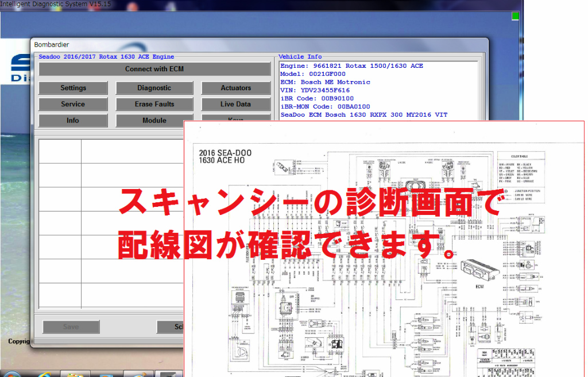Click the 'Seadoo 2016/2017 Rotax 1630 ACE Engine' label
The image size is (588, 377).
106,57
